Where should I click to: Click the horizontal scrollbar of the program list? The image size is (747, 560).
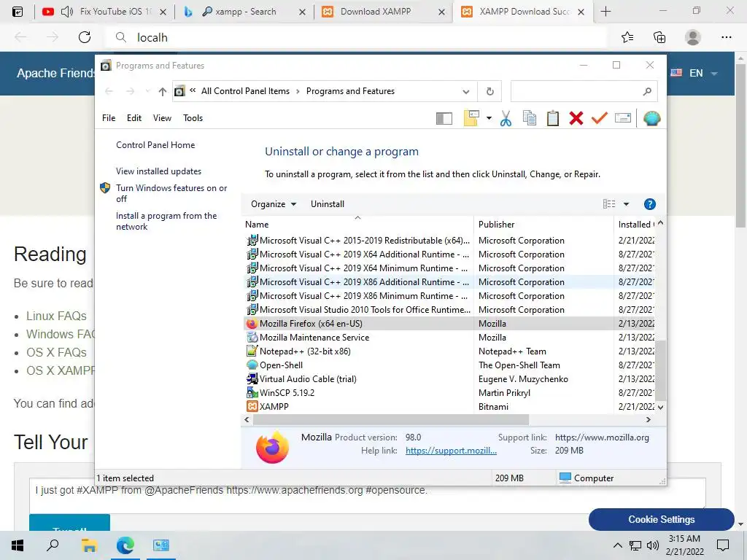[x=391, y=419]
